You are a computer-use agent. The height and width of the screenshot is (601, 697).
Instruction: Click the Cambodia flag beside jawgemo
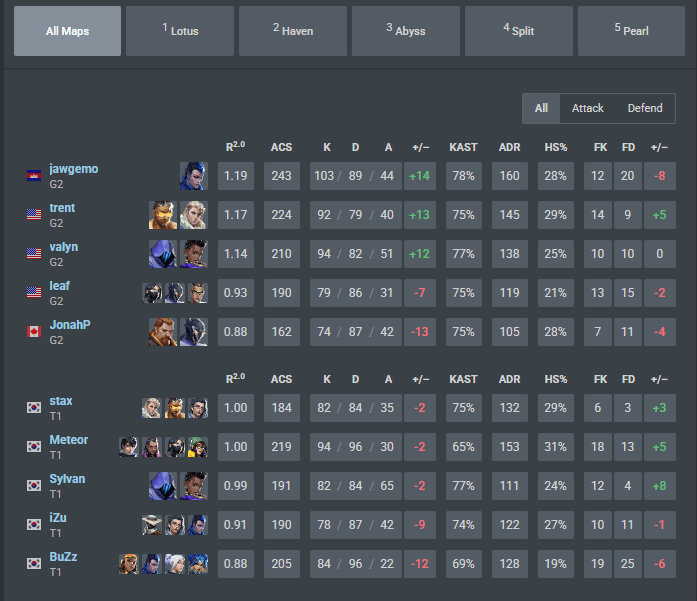point(34,176)
